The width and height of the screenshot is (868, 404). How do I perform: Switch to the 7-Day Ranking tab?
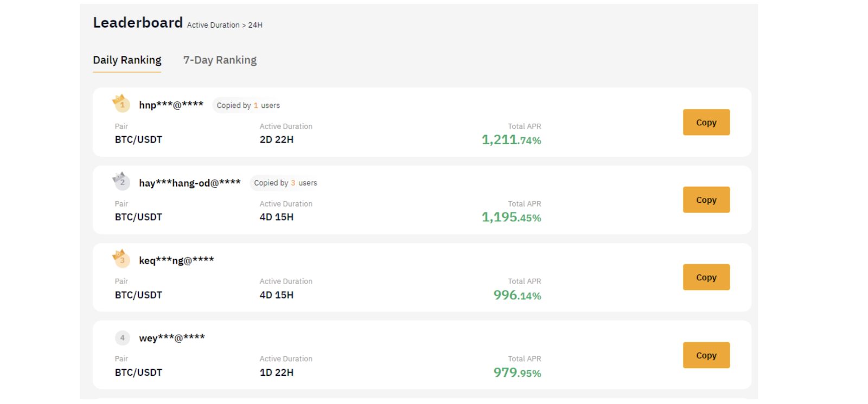220,60
